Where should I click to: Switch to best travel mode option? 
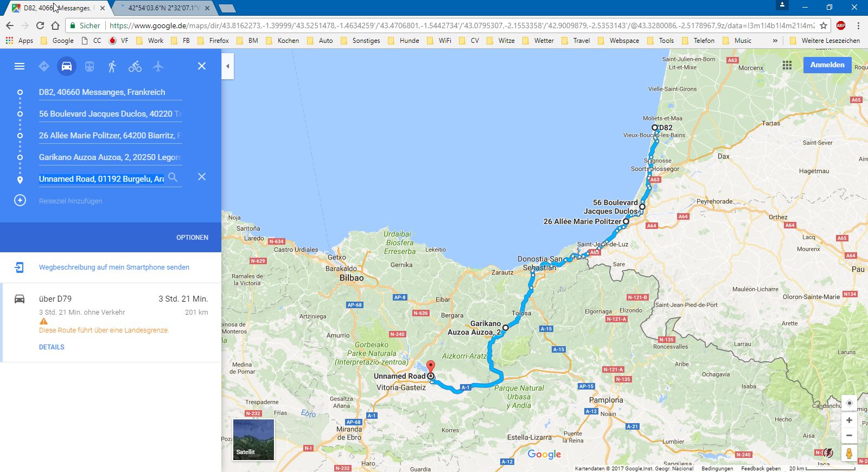[44, 66]
